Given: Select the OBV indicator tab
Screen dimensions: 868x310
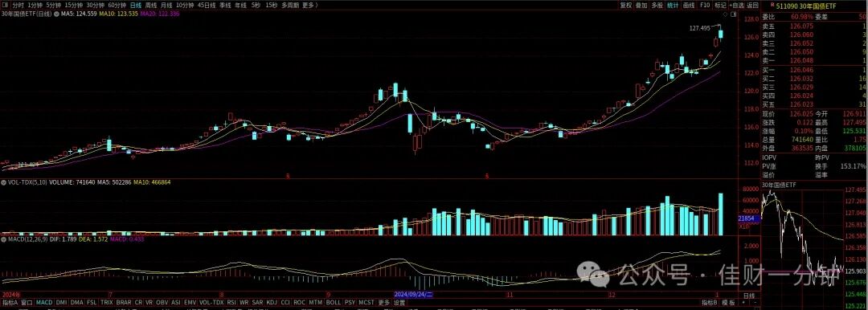Looking at the screenshot, I should 162,302.
